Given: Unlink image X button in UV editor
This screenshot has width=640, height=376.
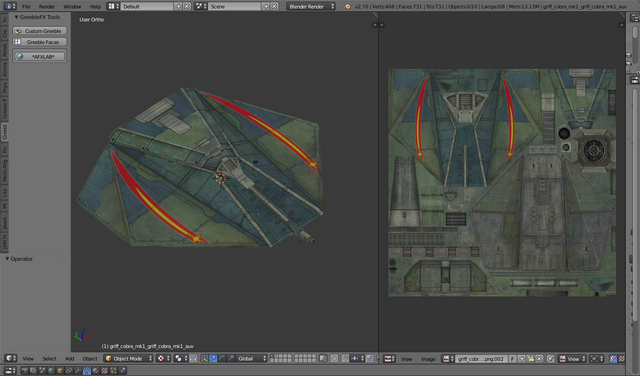Looking at the screenshot, I should [539, 359].
